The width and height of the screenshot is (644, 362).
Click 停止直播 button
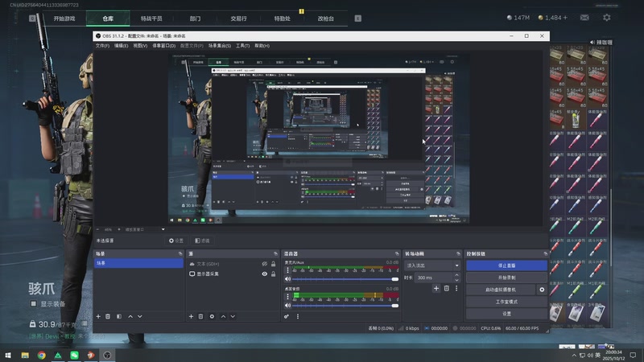pyautogui.click(x=506, y=265)
